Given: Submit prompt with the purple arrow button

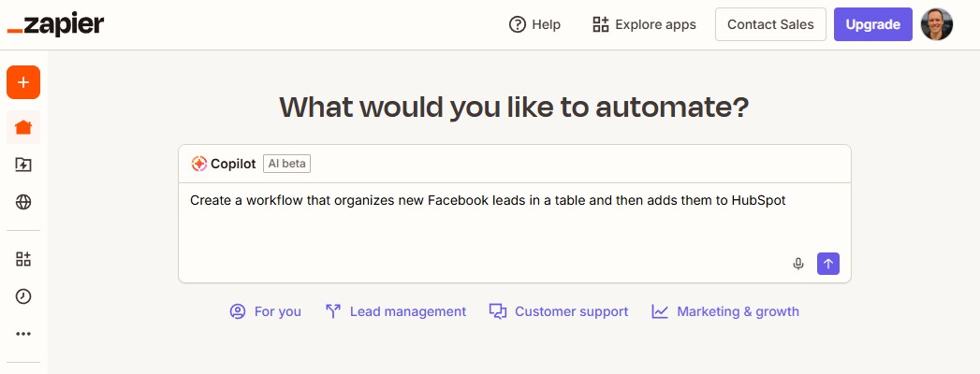Looking at the screenshot, I should (x=828, y=264).
